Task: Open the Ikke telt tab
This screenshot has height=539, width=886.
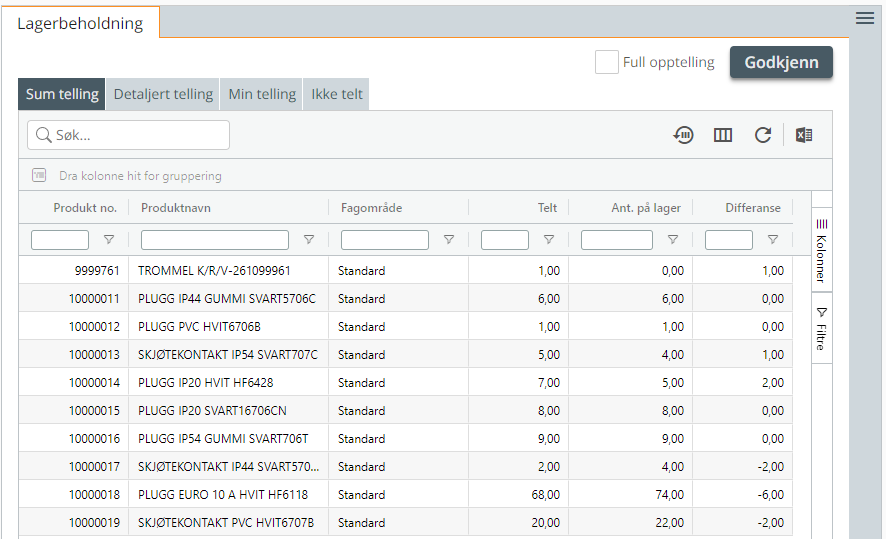Action: [336, 94]
